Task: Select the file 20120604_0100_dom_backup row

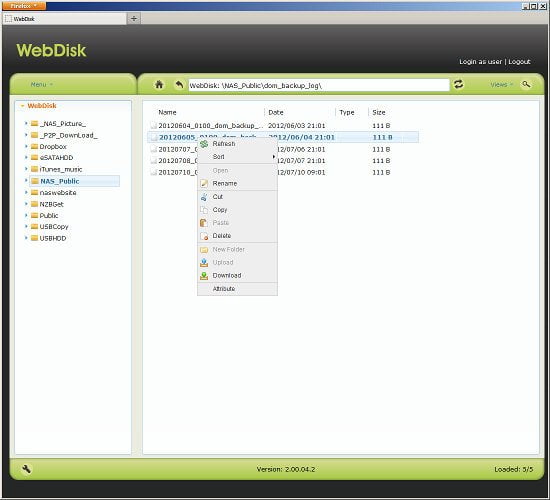Action: (283, 125)
